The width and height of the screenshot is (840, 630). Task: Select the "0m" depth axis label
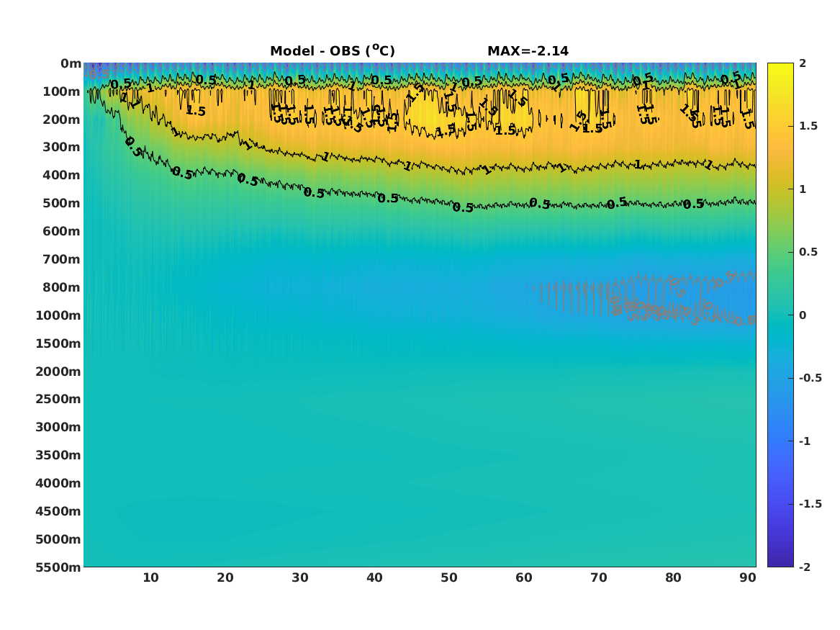(x=71, y=64)
